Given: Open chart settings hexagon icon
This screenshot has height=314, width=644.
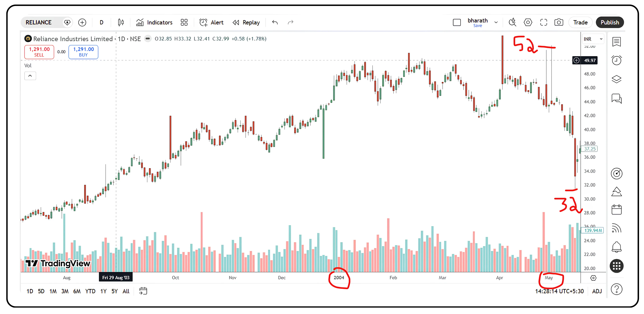Looking at the screenshot, I should 528,22.
